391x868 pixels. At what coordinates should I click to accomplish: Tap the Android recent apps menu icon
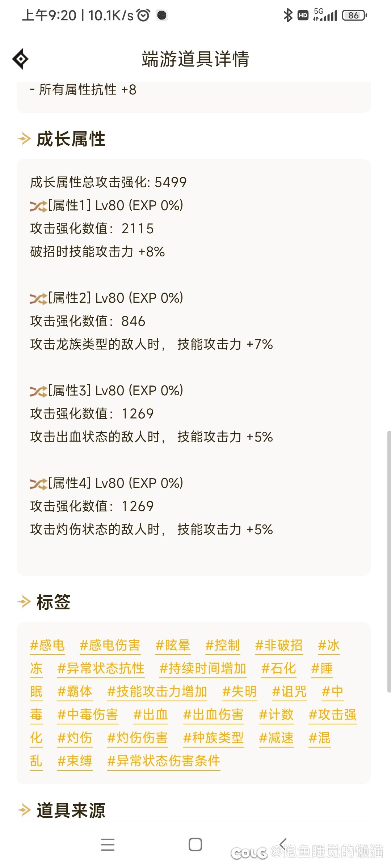[108, 844]
